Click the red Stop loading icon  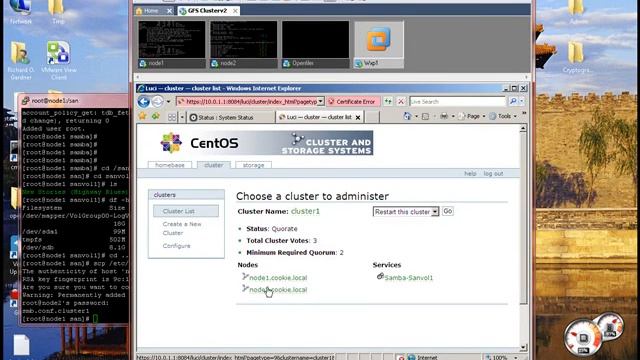[x=401, y=102]
